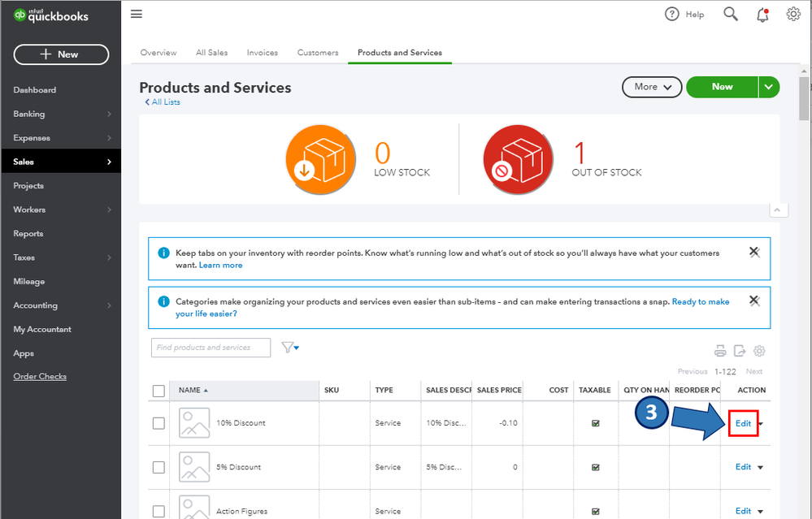Viewport: 812px width, 519px height.
Task: Check the 5% Discount row checkbox
Action: [158, 467]
